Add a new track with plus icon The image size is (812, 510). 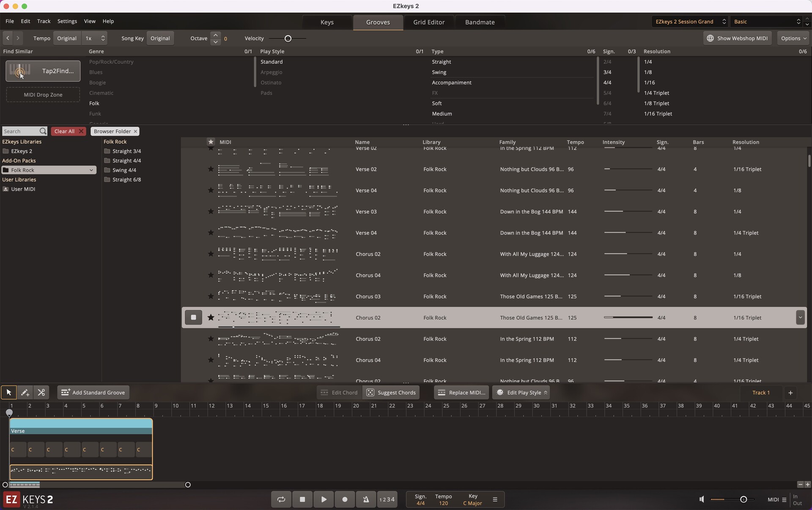pos(790,393)
